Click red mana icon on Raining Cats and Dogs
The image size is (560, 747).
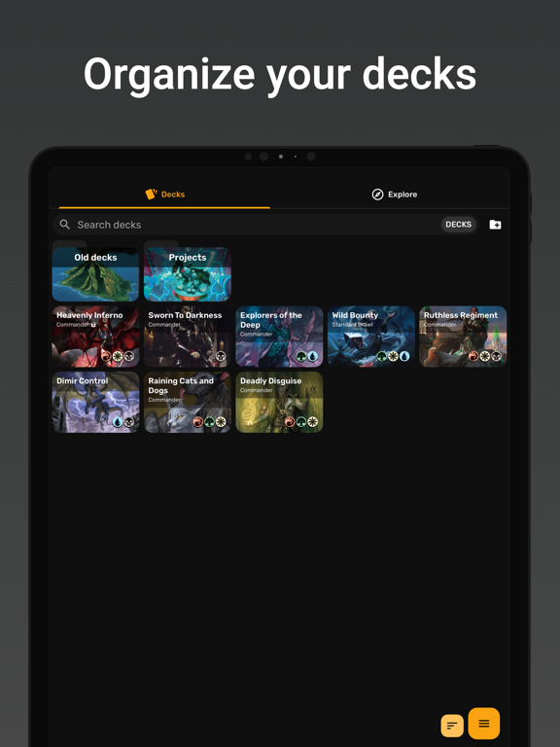(198, 422)
